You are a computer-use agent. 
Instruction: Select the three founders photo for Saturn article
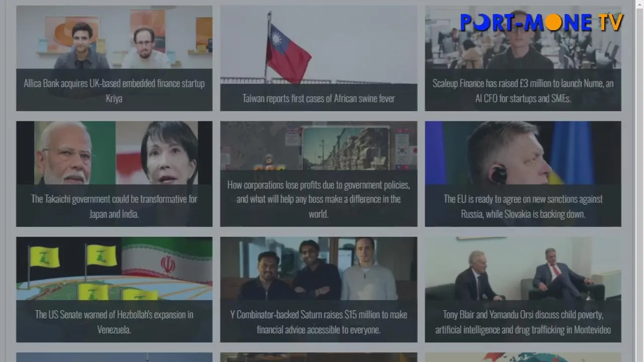318,268
